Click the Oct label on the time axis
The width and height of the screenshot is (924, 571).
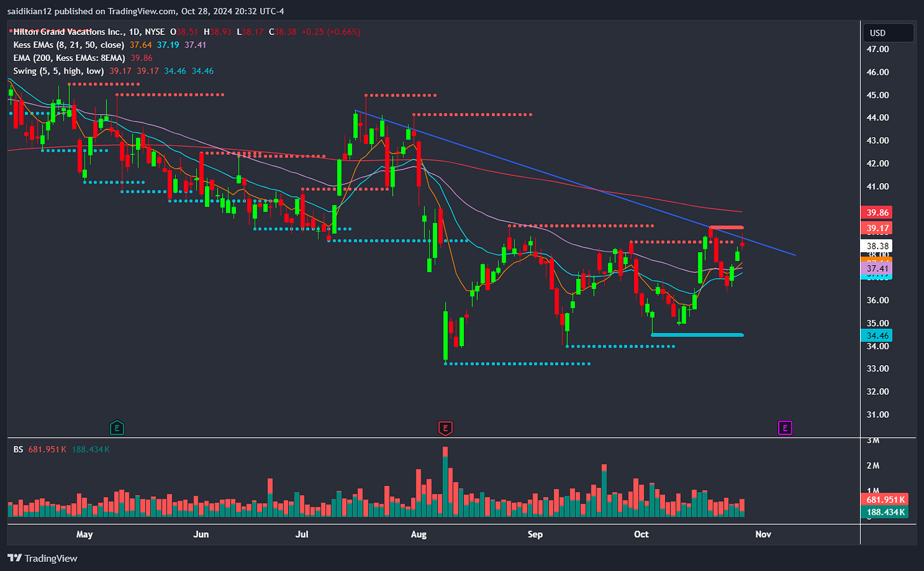point(642,534)
